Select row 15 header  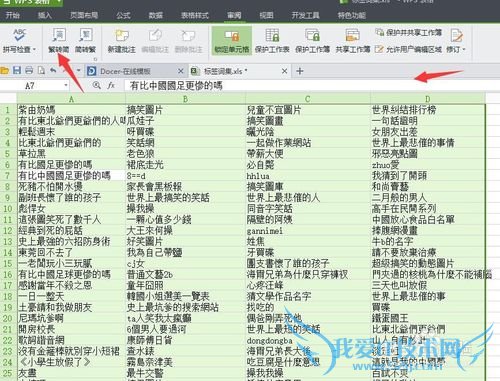coord(8,264)
